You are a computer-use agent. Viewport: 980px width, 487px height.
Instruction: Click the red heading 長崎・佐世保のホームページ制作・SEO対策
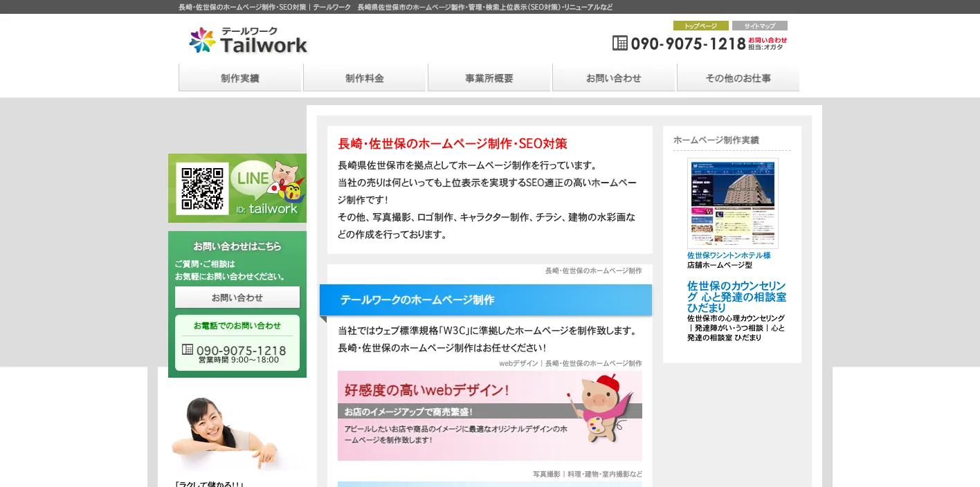point(453,144)
